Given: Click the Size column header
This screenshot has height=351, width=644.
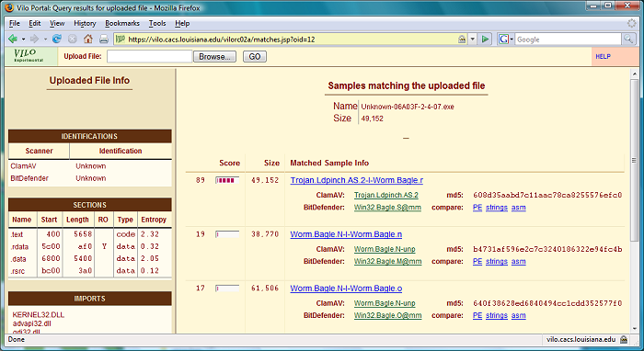Looking at the screenshot, I should (271, 164).
